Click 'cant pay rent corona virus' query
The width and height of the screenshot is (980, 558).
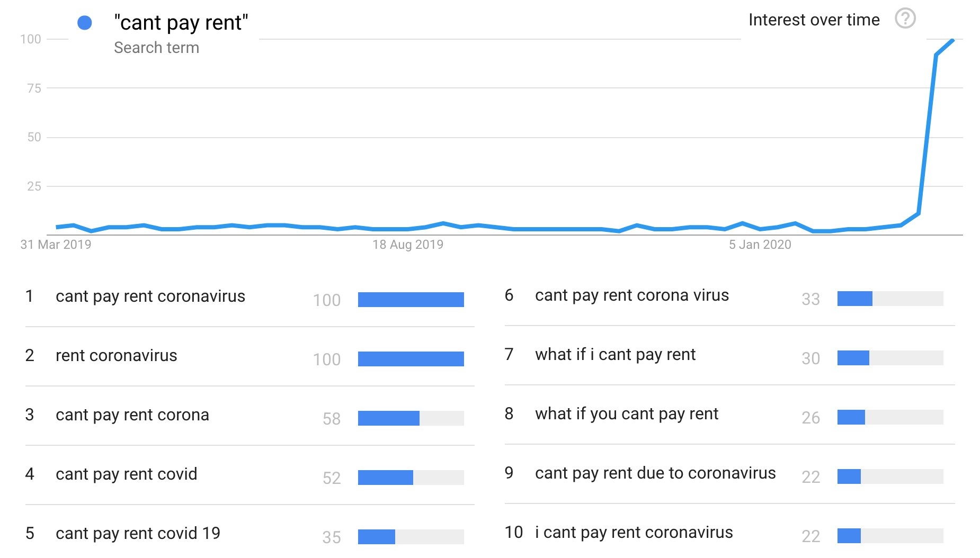point(632,295)
